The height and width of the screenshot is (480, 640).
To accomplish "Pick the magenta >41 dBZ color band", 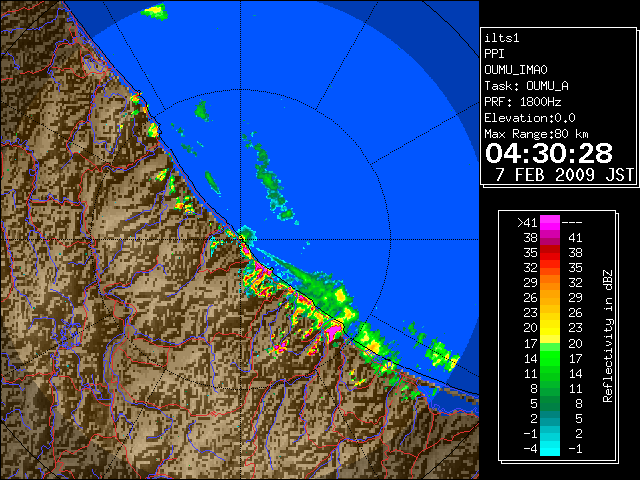I will [550, 223].
